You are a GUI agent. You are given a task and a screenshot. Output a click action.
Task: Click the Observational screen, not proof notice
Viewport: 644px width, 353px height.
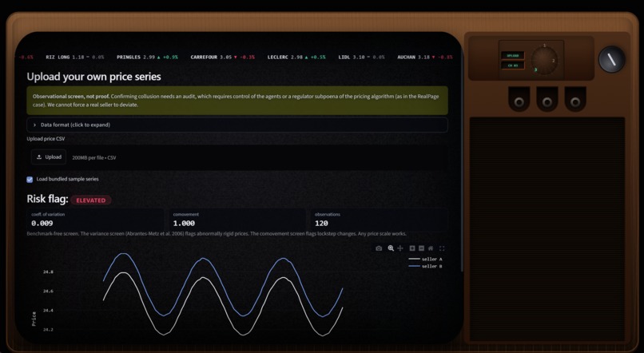pyautogui.click(x=237, y=101)
